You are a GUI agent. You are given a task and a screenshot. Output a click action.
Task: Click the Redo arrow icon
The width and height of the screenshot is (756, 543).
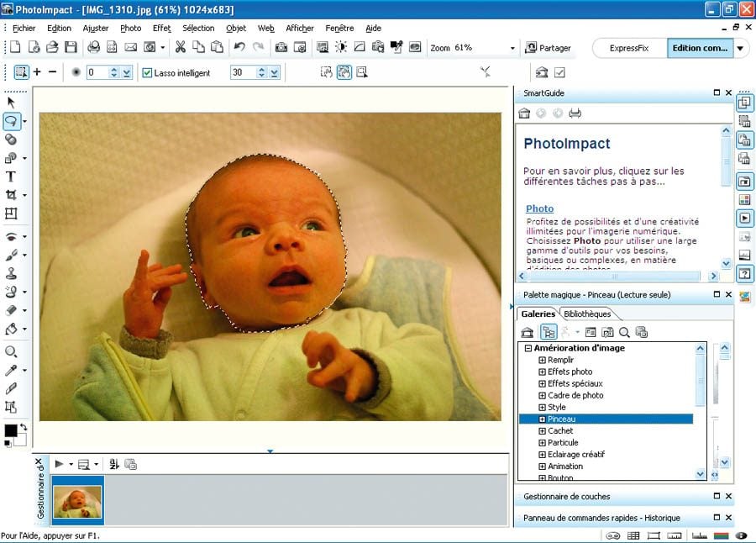259,47
